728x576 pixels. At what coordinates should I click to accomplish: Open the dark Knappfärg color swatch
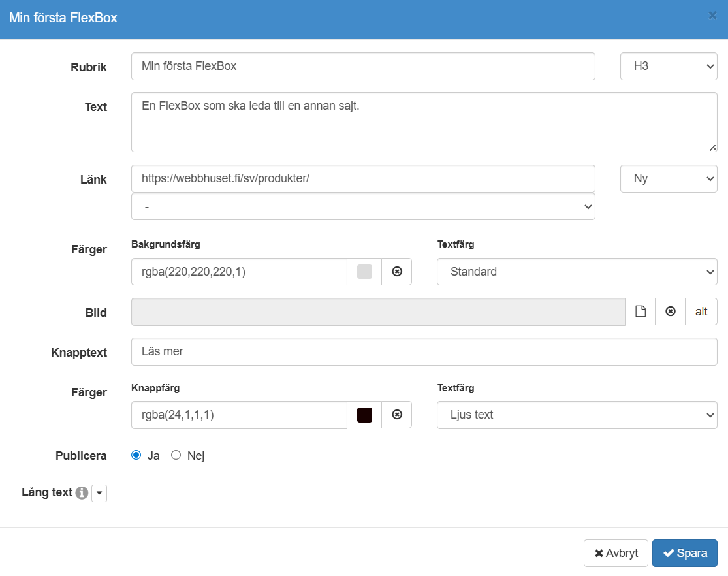pyautogui.click(x=364, y=415)
